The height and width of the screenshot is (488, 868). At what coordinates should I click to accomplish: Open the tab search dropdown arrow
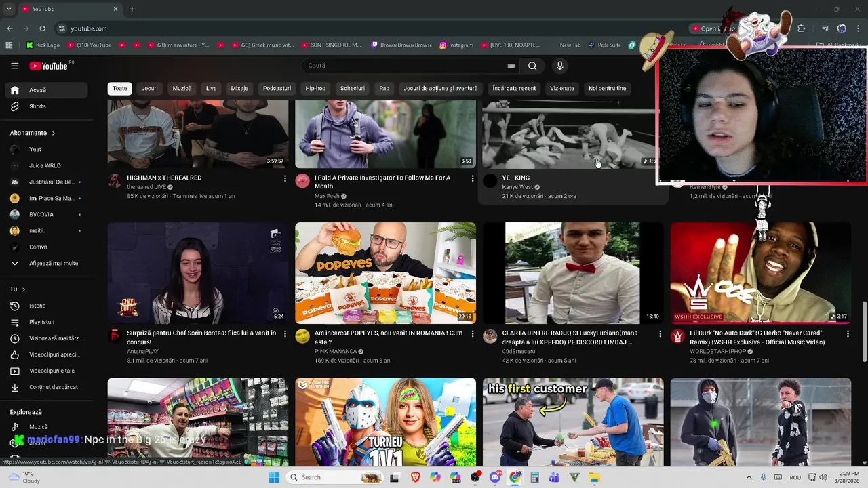point(9,9)
